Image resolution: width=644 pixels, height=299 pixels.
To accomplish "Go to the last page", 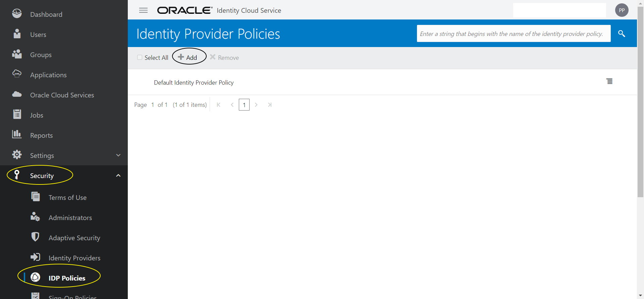I will [270, 105].
